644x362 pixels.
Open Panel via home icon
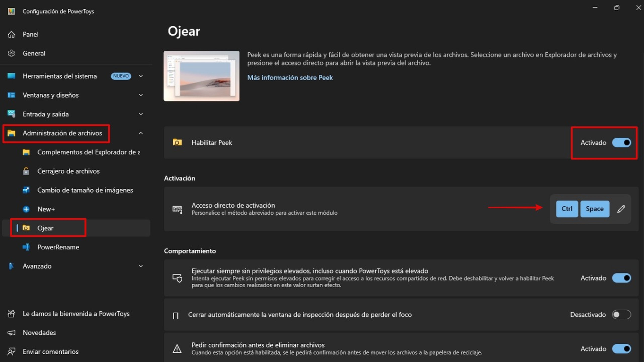coord(11,34)
